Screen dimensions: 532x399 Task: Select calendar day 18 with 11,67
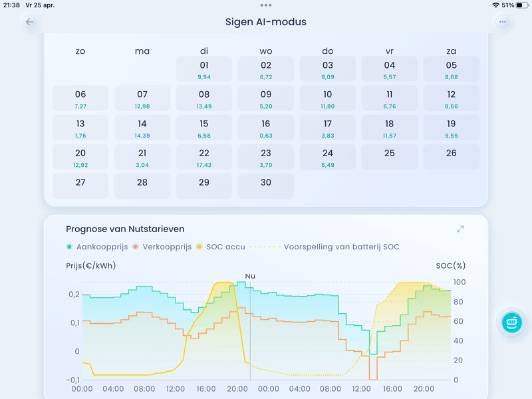pyautogui.click(x=390, y=128)
